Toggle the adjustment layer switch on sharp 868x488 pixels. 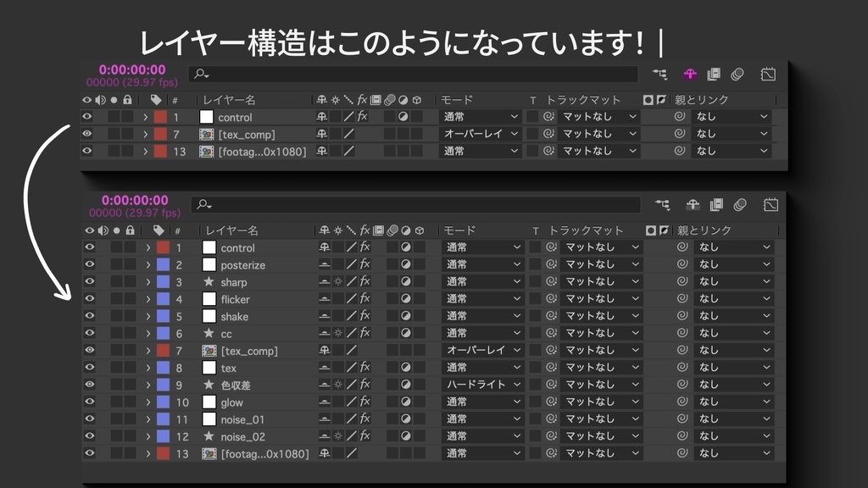[405, 281]
